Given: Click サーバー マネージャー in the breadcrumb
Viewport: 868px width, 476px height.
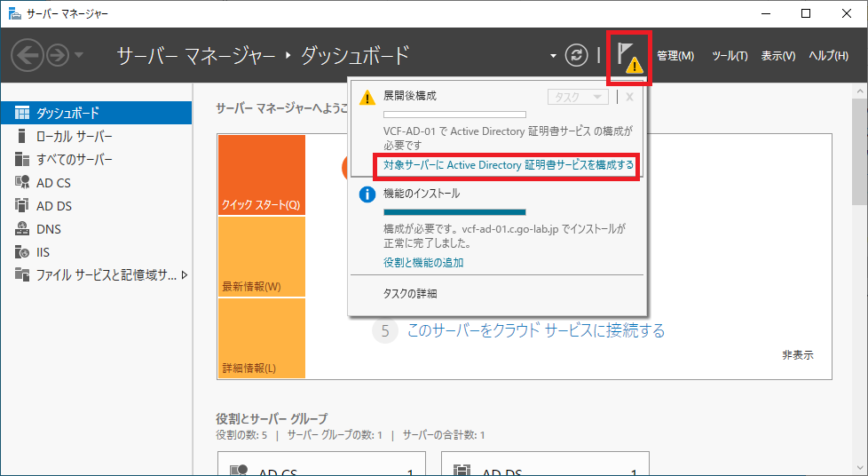Looking at the screenshot, I should click(196, 55).
